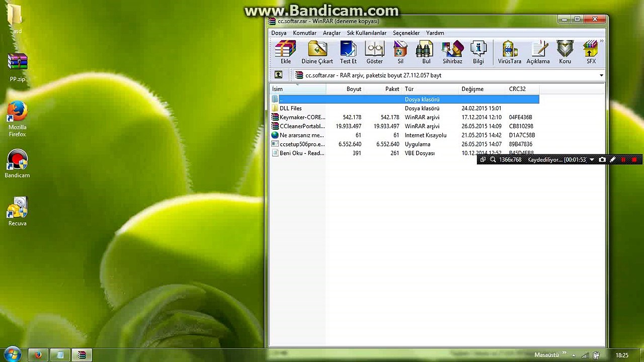
Task: Maximize the WinRAR window
Action: 578,20
